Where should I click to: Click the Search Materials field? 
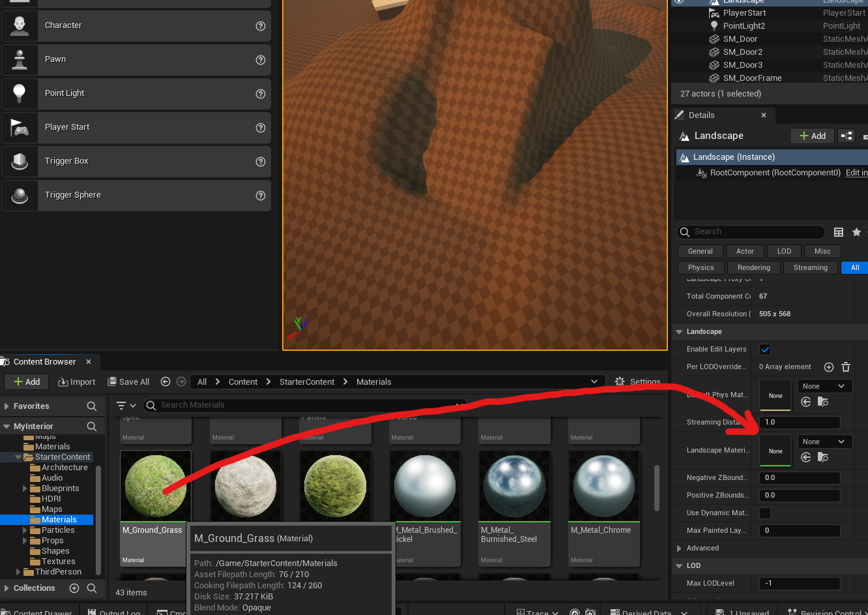305,405
